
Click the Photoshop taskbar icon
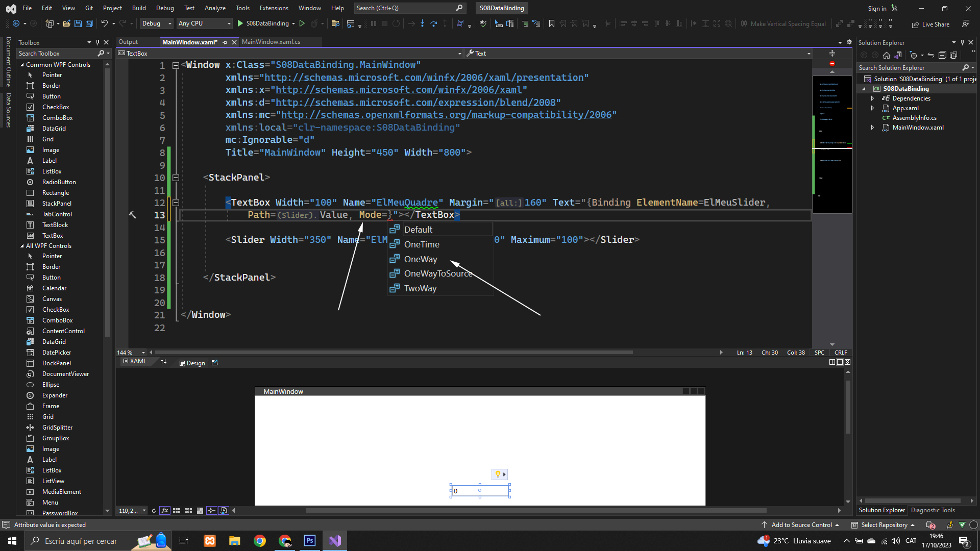tap(310, 541)
